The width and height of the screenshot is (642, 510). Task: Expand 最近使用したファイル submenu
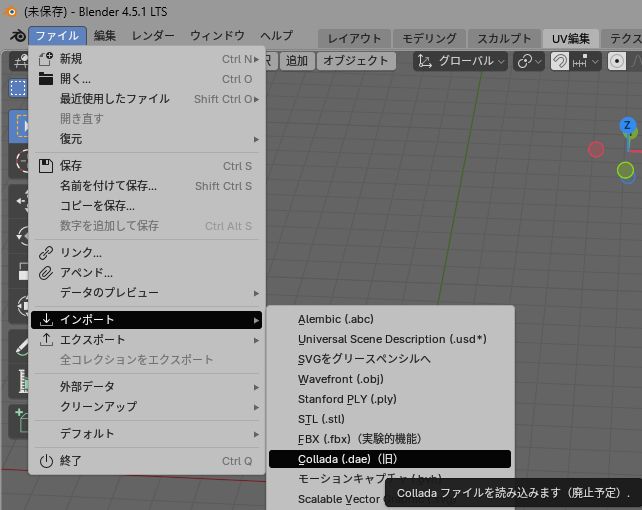pyautogui.click(x=147, y=99)
